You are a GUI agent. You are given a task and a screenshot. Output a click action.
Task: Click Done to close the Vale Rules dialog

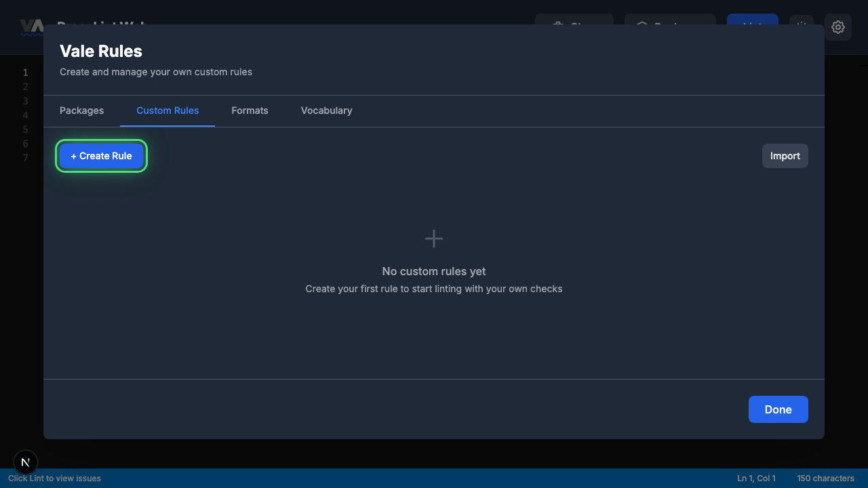tap(778, 409)
